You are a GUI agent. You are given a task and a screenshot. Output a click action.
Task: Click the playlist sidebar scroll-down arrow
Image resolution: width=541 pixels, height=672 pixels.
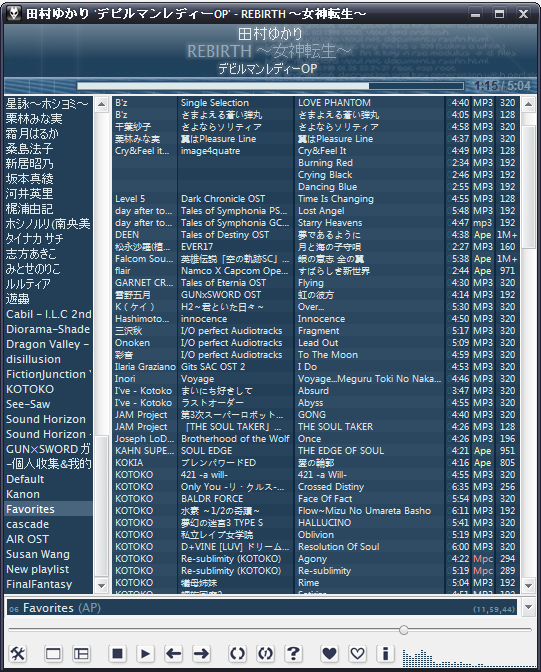click(x=102, y=585)
